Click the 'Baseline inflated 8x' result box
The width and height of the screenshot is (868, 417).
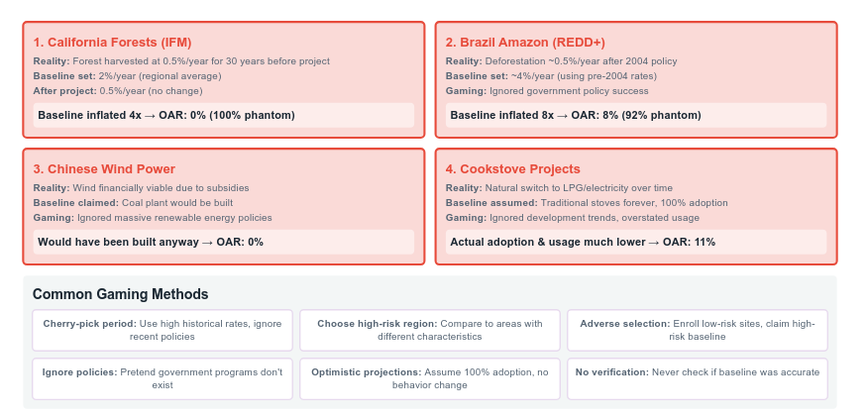(635, 116)
